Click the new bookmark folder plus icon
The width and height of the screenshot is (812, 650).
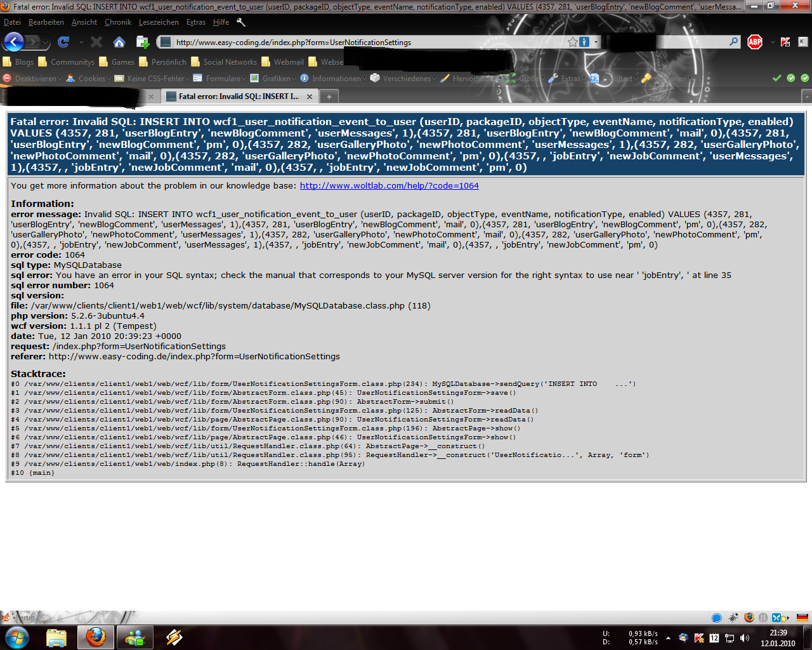pos(143,42)
